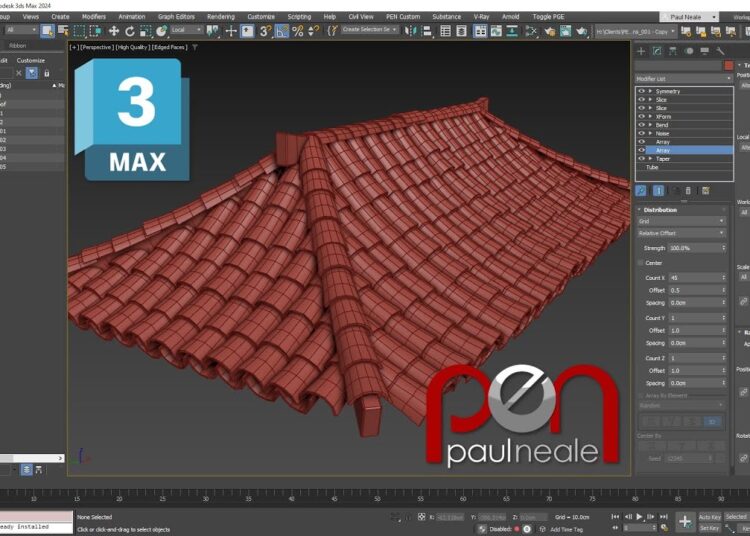Open Local reference coordinate dropdown
Viewport: 750px width, 536px height.
point(187,30)
